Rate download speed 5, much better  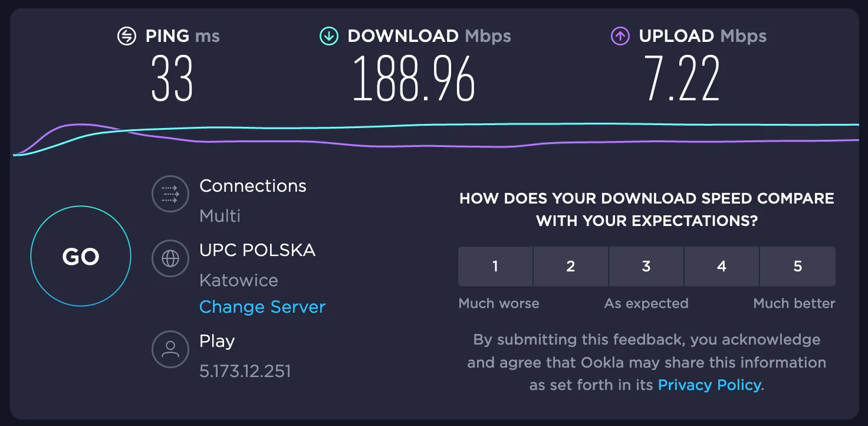click(x=797, y=266)
